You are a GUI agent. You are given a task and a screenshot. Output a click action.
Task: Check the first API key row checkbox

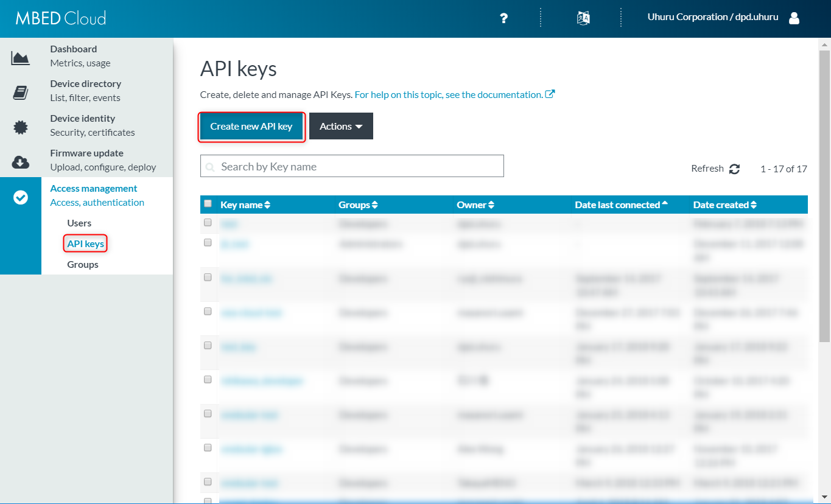pos(208,223)
